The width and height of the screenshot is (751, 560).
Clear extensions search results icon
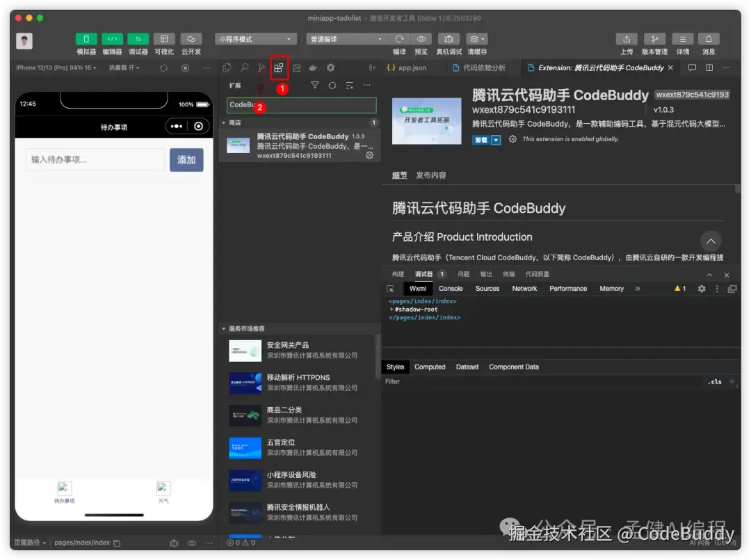[x=350, y=86]
